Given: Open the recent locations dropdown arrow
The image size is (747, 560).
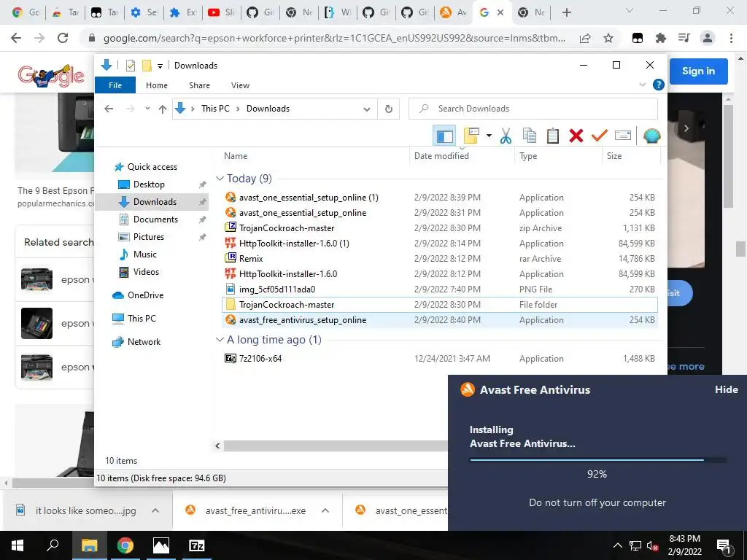Looking at the screenshot, I should [x=147, y=109].
